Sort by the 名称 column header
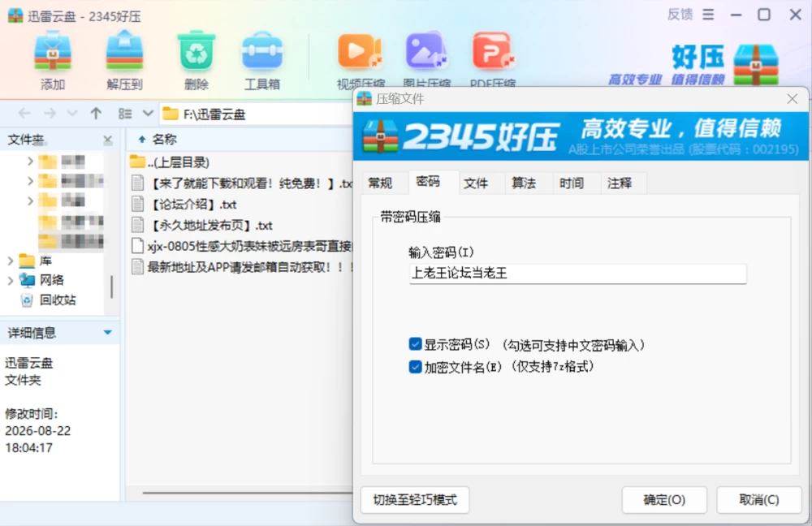Viewport: 812px width, 526px height. tap(164, 140)
